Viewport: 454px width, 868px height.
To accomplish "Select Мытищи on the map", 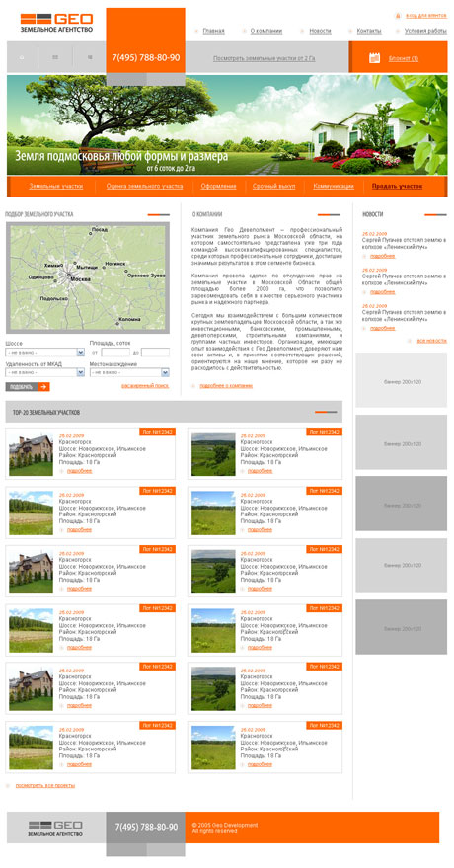I will 86,267.
